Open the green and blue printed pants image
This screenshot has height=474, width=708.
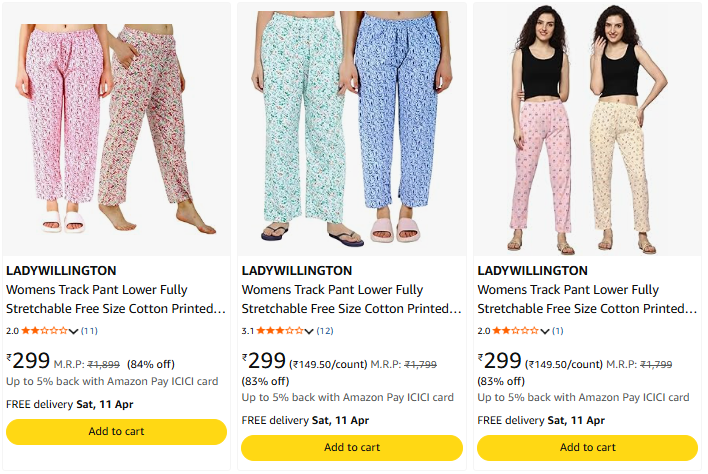point(352,130)
